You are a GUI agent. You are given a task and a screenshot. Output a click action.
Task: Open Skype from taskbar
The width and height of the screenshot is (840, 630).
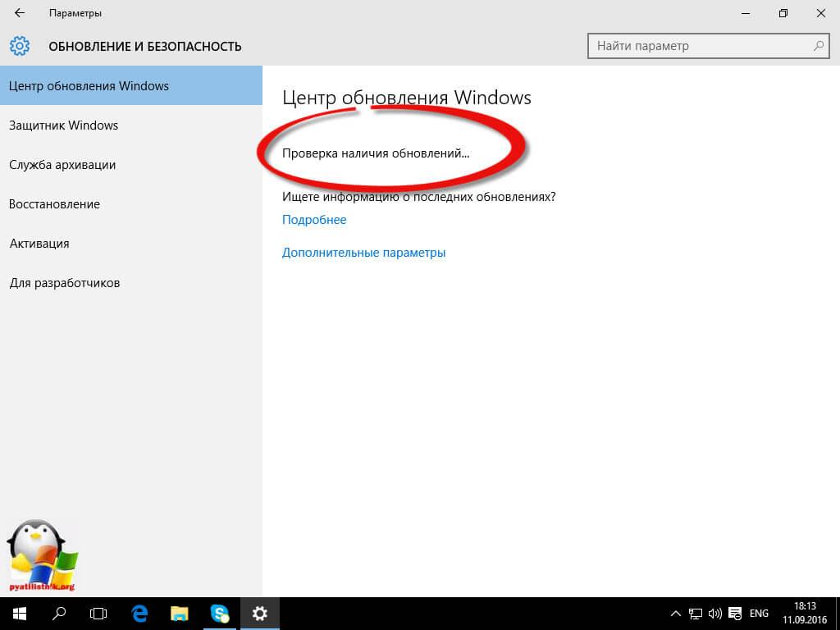[x=220, y=614]
